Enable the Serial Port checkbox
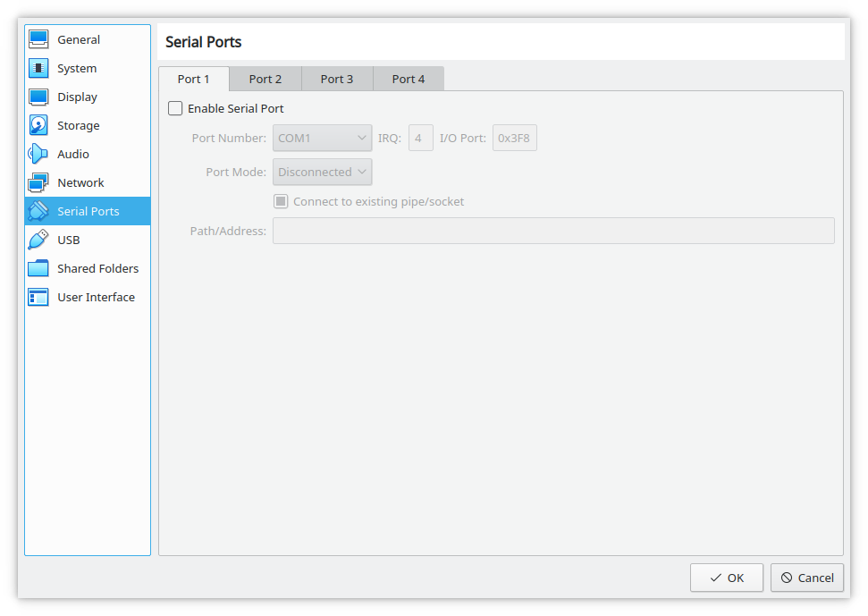868x616 pixels. [175, 108]
